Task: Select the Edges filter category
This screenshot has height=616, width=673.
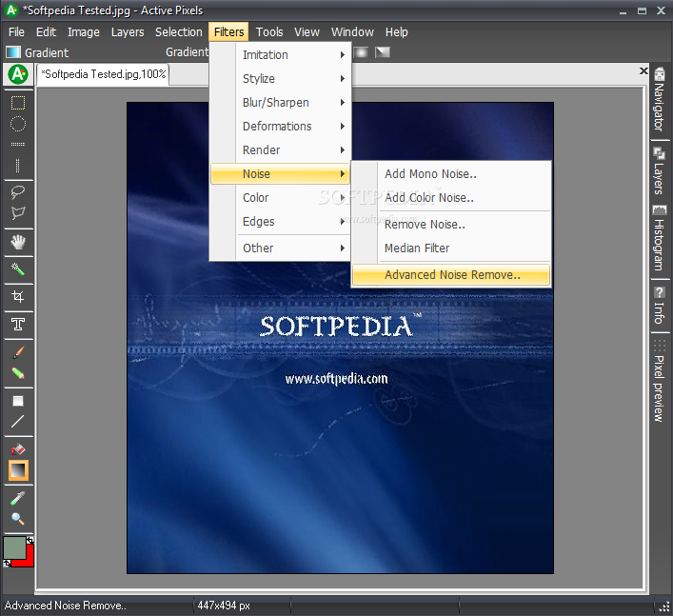Action: [x=280, y=222]
